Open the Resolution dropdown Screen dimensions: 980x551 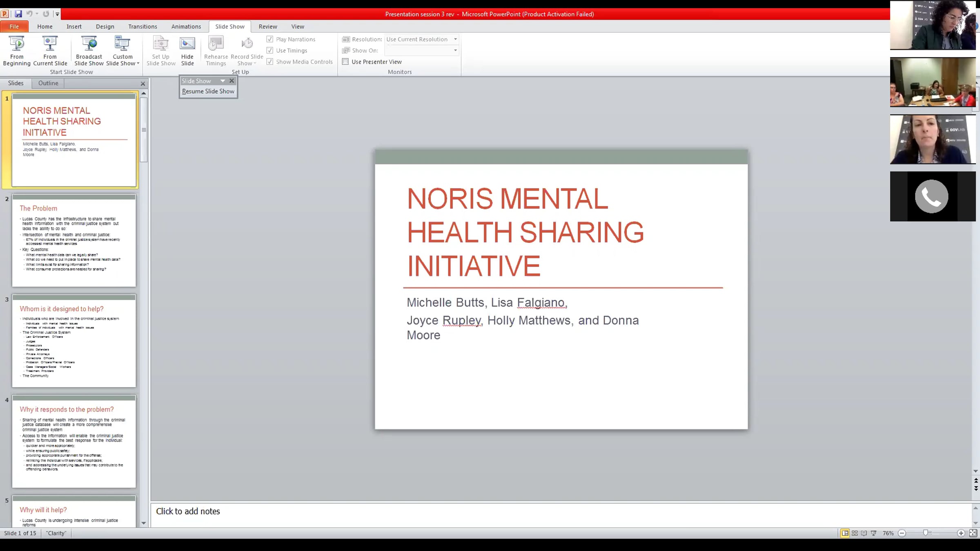coord(455,39)
